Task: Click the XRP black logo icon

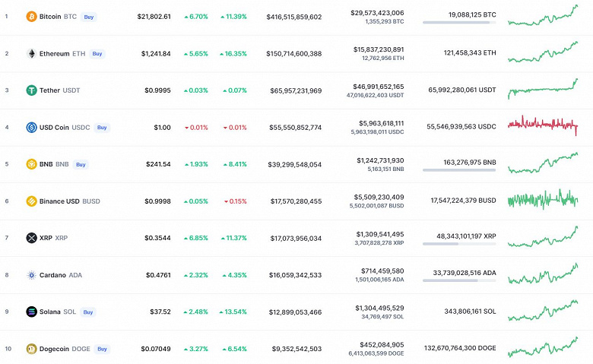Action: click(31, 238)
